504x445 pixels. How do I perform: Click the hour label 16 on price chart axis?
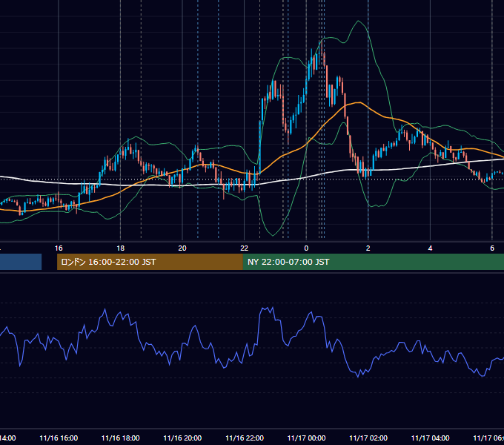click(x=59, y=248)
